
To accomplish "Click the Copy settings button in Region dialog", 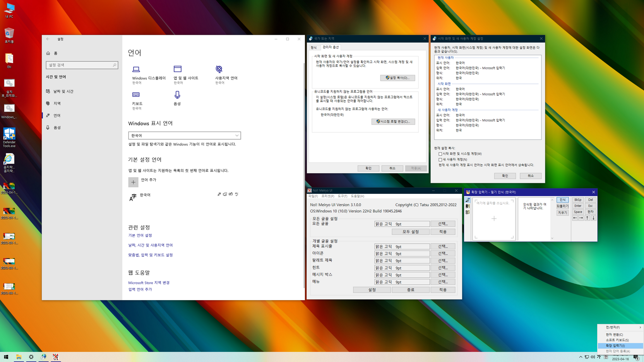I will tap(397, 78).
